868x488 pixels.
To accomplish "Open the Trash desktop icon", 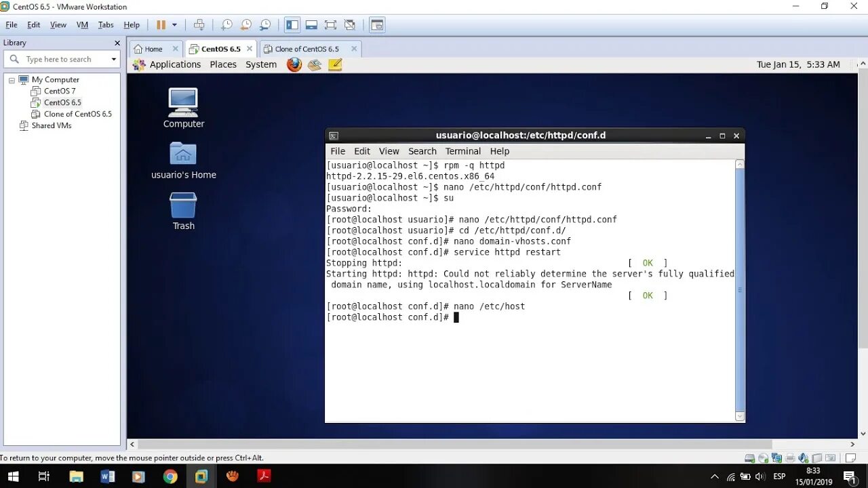I will click(183, 211).
